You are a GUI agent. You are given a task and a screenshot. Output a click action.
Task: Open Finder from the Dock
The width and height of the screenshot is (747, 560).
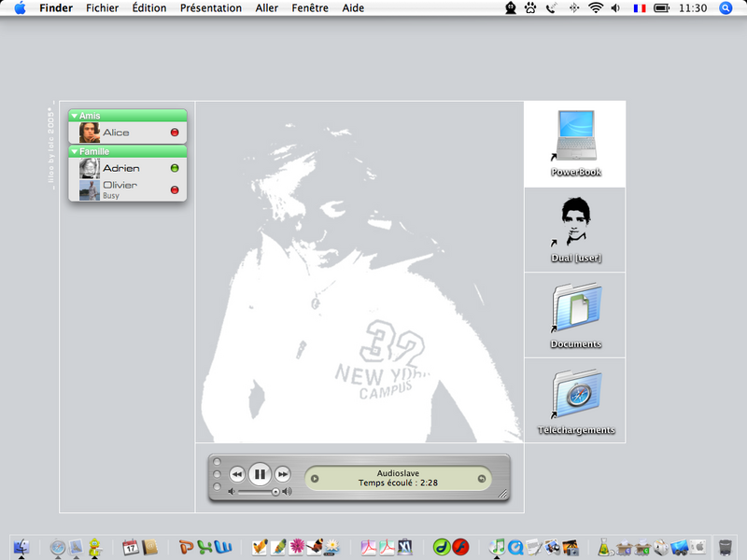pos(21,547)
